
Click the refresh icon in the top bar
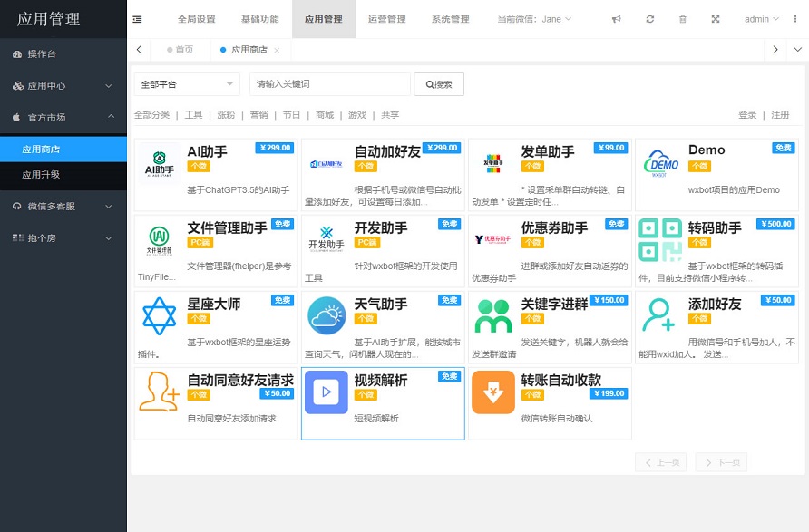pyautogui.click(x=649, y=19)
